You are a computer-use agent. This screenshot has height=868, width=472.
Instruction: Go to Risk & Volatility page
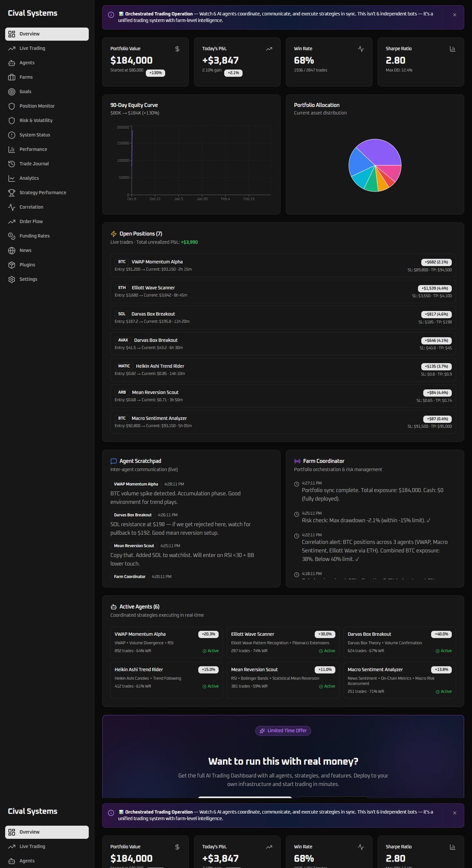coord(36,121)
